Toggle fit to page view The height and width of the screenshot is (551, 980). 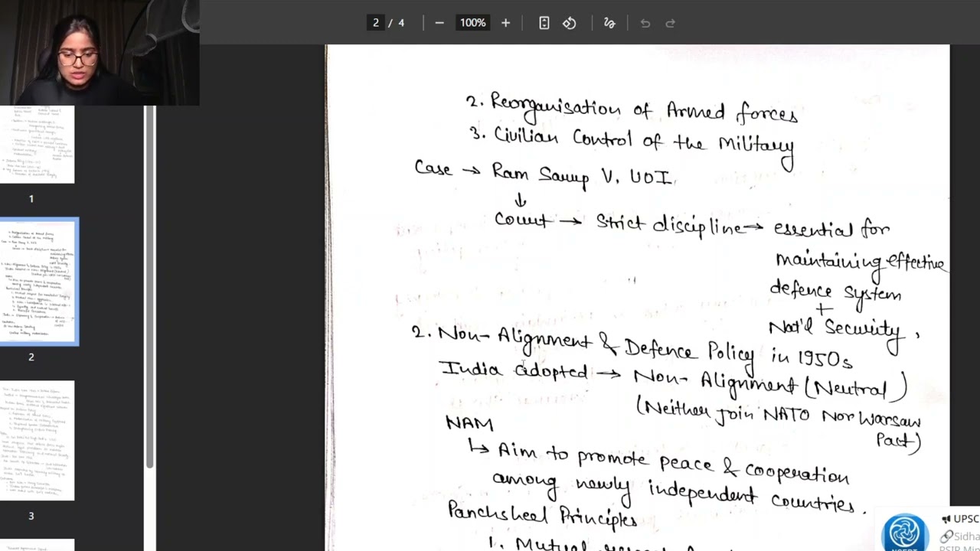click(x=544, y=23)
